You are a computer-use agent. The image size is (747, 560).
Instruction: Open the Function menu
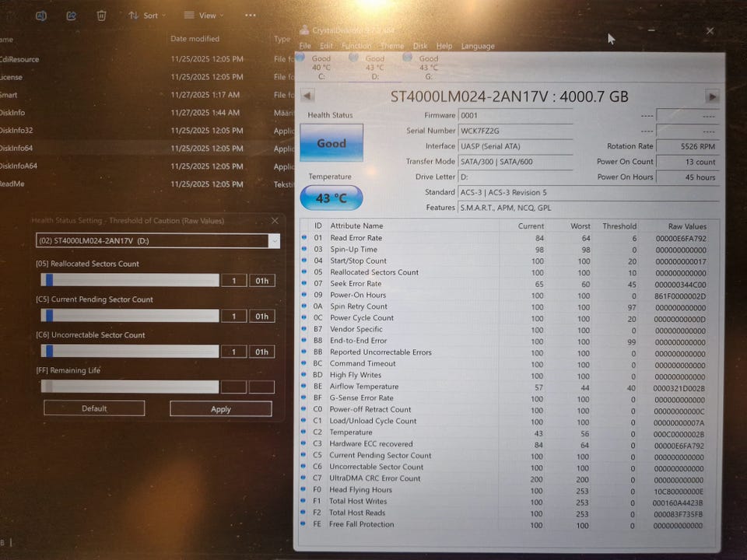(356, 46)
